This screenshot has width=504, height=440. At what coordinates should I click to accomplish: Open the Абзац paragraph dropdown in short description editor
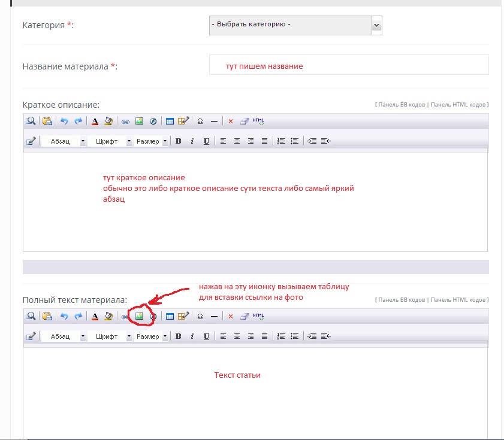click(x=64, y=141)
